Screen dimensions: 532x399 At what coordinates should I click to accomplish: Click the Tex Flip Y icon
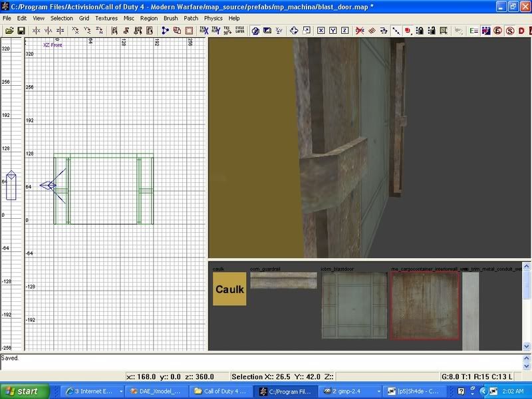point(216,31)
